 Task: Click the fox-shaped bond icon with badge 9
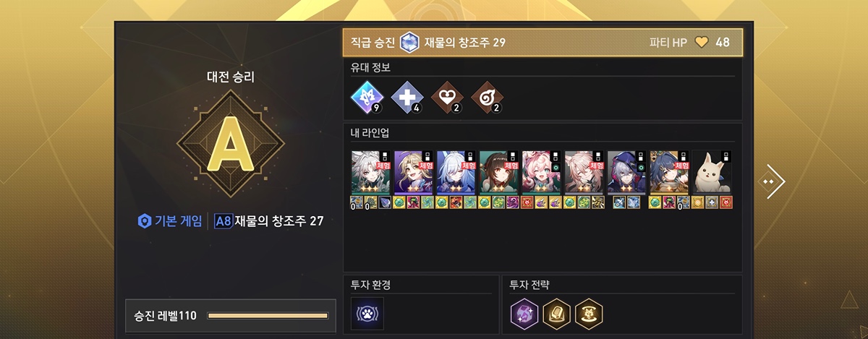tap(365, 98)
